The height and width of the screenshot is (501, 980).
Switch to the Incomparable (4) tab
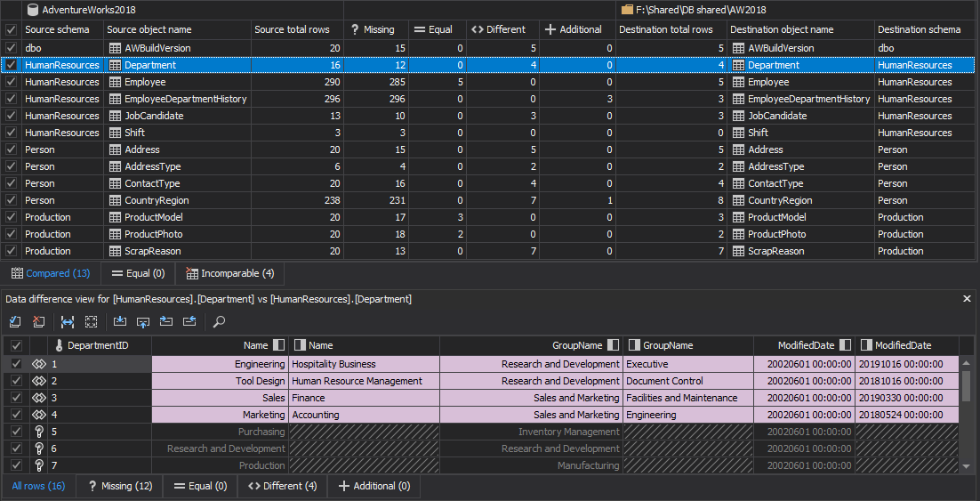(x=229, y=273)
